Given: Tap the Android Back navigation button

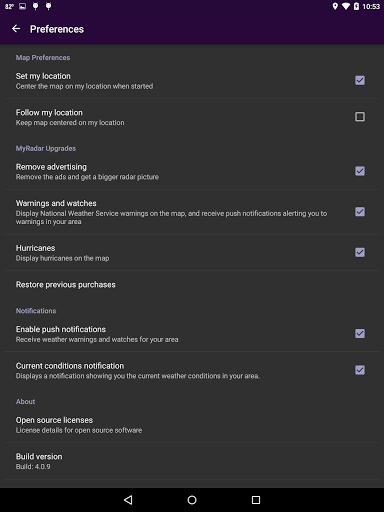Looking at the screenshot, I should [128, 500].
